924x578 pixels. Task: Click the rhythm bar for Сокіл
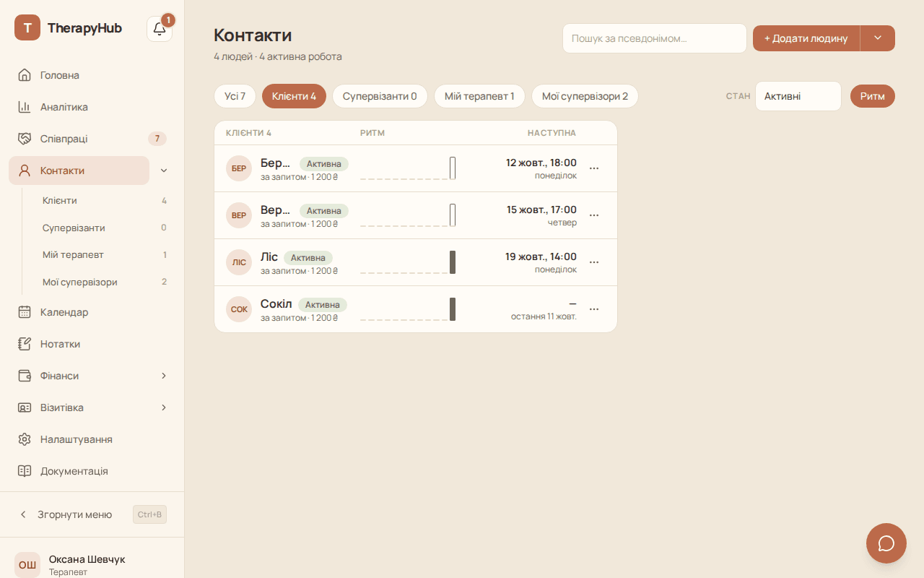click(453, 309)
